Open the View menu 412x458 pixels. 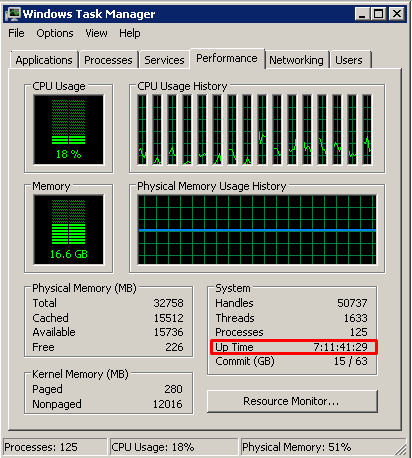[x=96, y=33]
